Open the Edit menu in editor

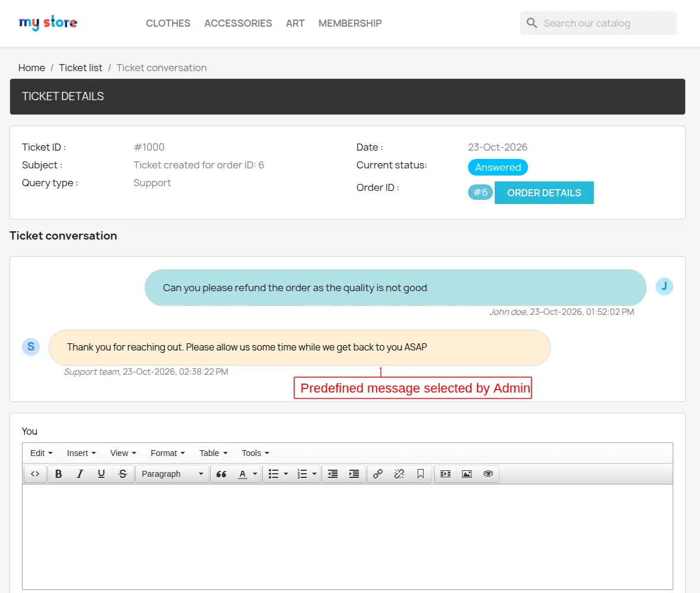pos(42,453)
